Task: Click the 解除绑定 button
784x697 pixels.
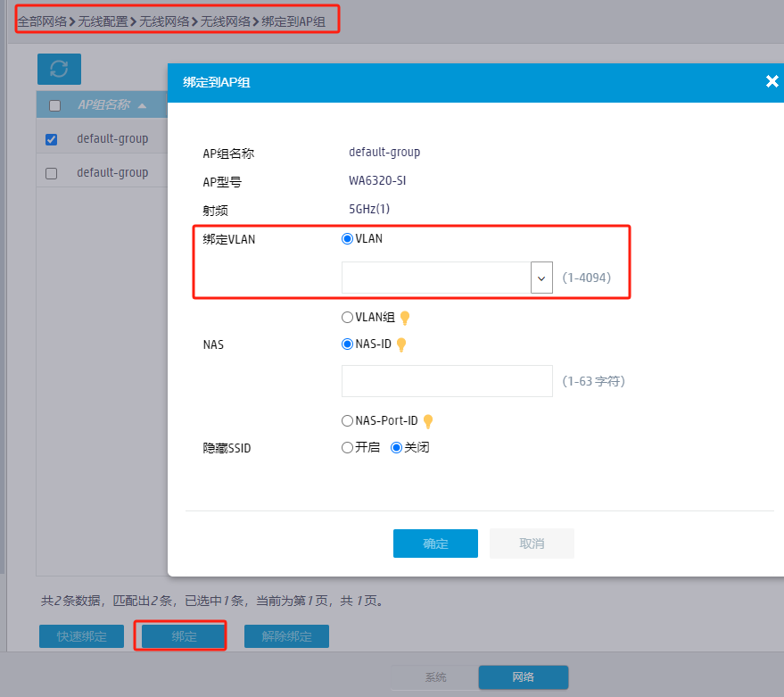Action: coord(286,636)
